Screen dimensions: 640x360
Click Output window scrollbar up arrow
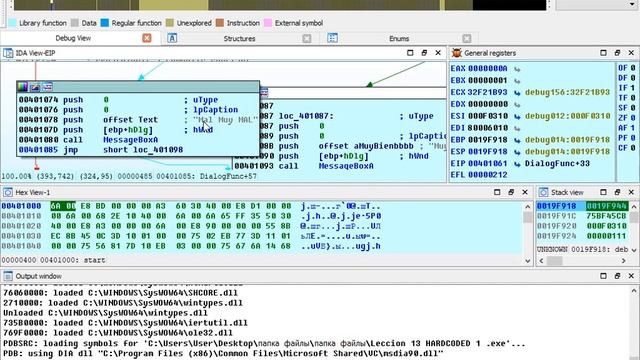click(x=633, y=291)
